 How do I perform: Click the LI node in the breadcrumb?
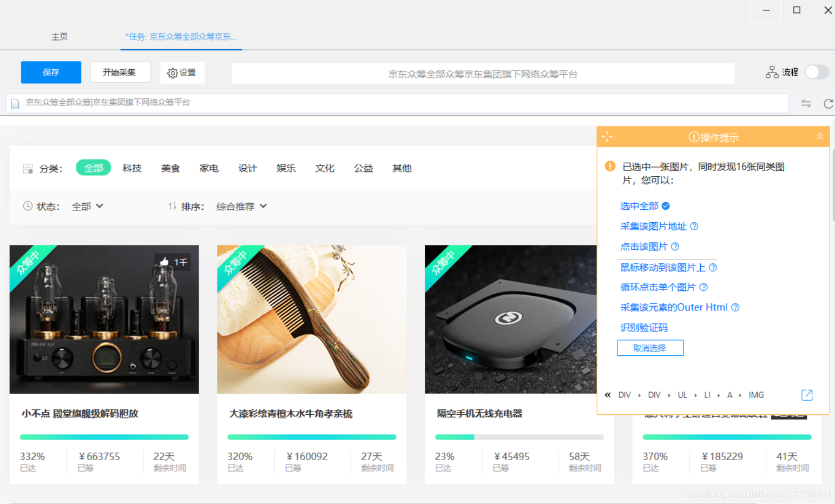point(707,395)
